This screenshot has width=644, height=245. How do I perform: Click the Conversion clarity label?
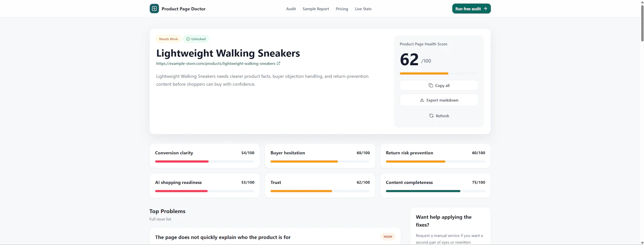point(174,153)
